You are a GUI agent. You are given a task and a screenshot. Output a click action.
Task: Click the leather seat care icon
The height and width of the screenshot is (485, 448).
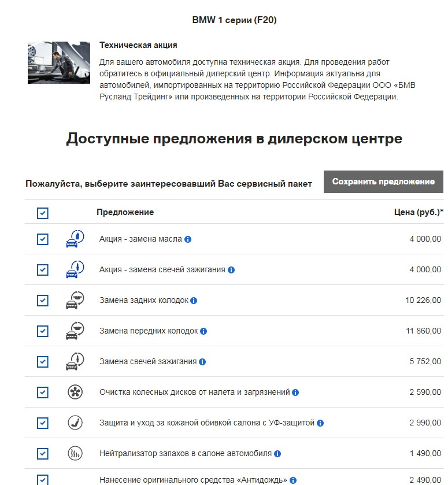(x=75, y=423)
